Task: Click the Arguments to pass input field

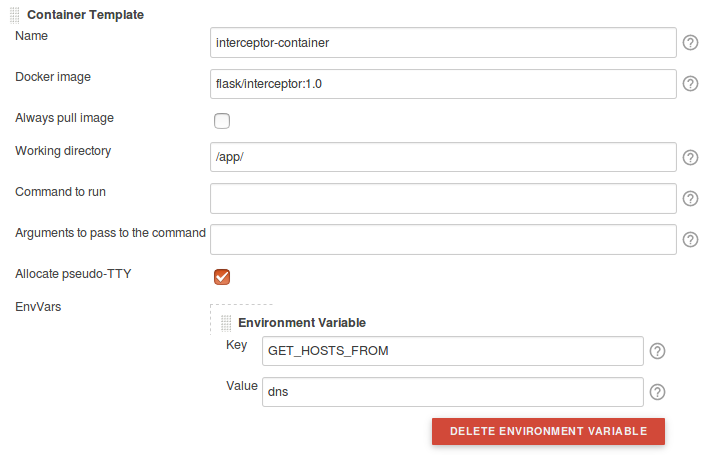Action: coord(444,240)
